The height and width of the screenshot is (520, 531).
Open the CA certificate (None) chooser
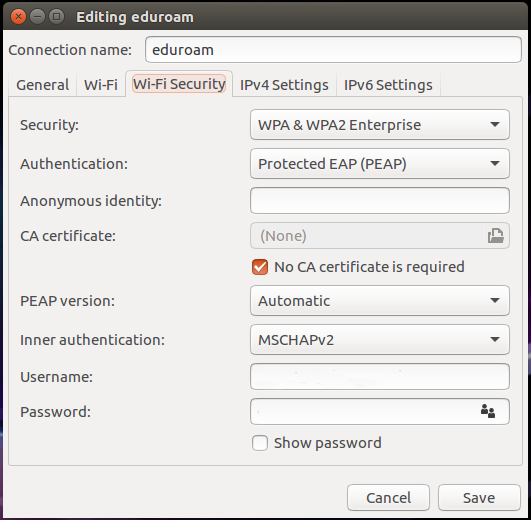380,236
